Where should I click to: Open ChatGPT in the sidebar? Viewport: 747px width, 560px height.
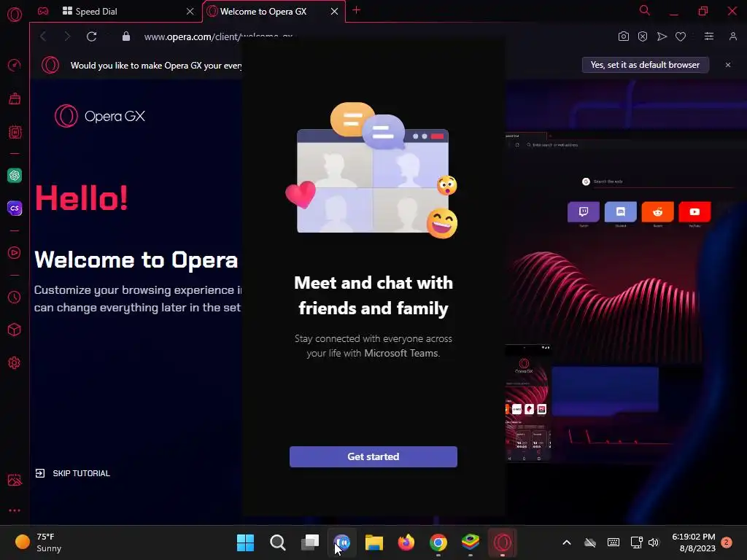[x=15, y=175]
